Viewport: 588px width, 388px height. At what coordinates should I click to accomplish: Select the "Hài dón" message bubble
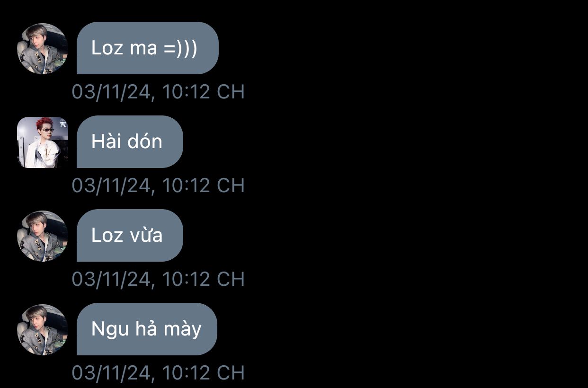pos(130,142)
